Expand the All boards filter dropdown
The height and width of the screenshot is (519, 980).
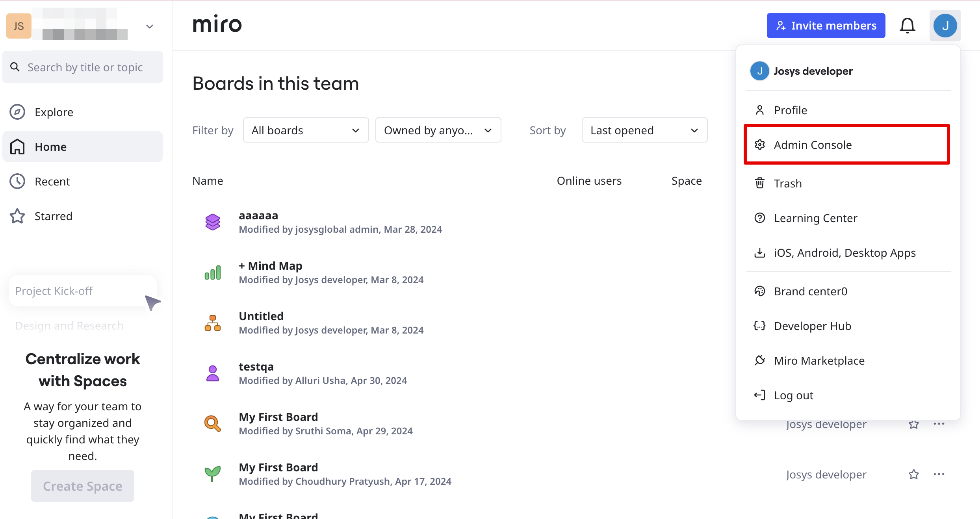[306, 130]
